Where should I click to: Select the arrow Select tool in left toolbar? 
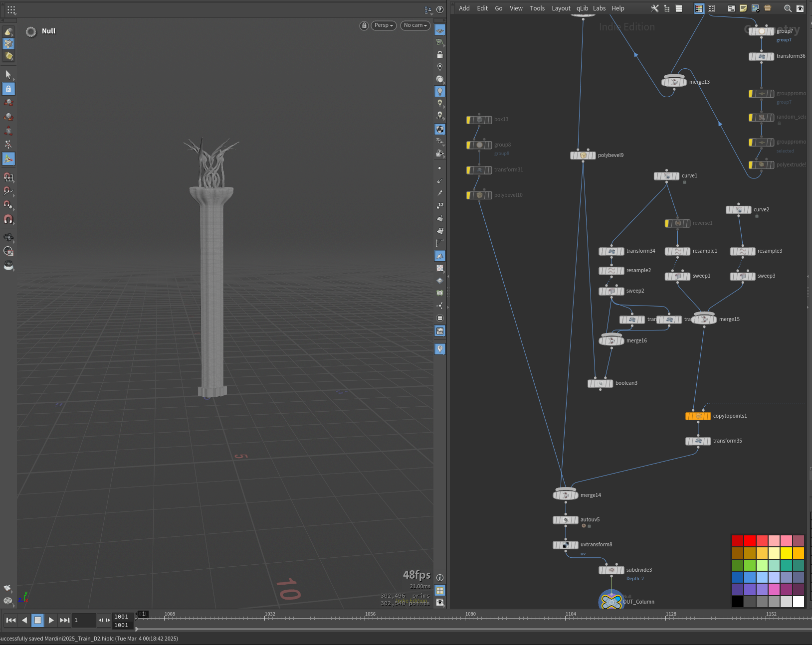(8, 74)
